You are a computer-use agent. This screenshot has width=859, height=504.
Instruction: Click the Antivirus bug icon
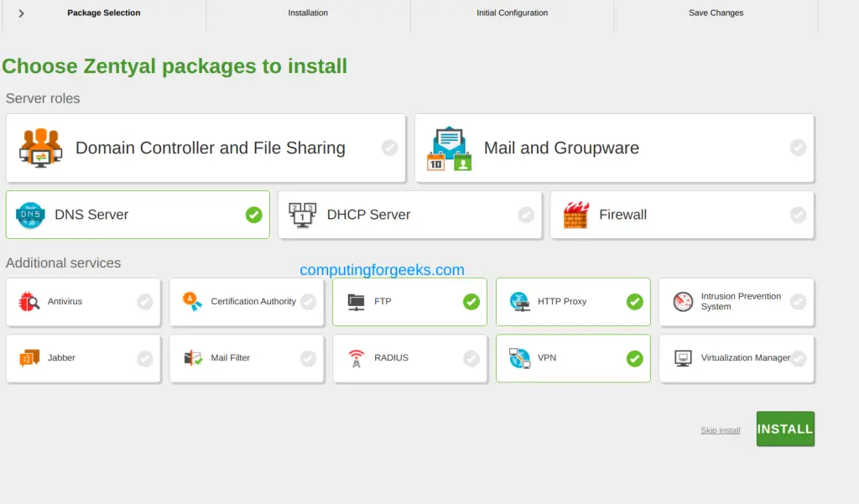29,302
